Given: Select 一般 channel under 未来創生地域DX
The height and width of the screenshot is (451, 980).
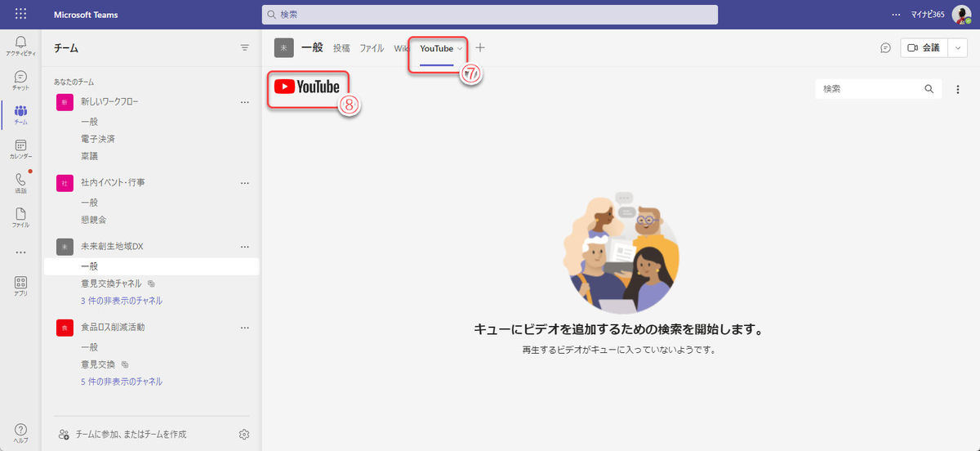Looking at the screenshot, I should [x=151, y=266].
